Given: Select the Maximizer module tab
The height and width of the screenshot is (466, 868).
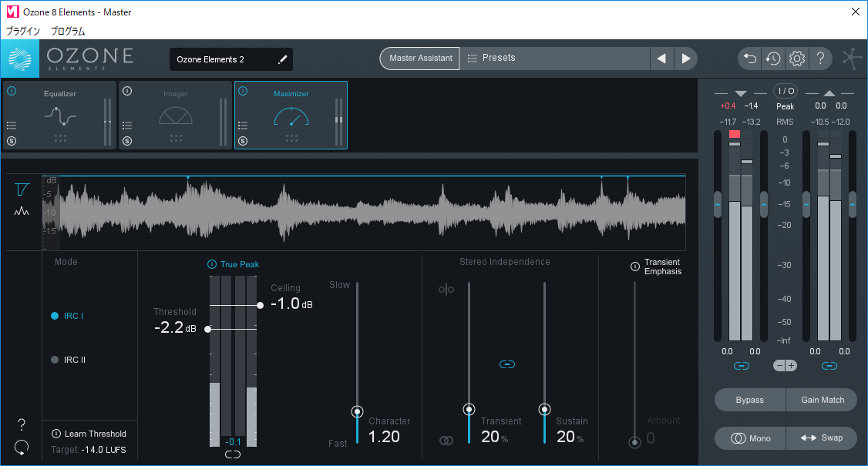Looking at the screenshot, I should (291, 115).
